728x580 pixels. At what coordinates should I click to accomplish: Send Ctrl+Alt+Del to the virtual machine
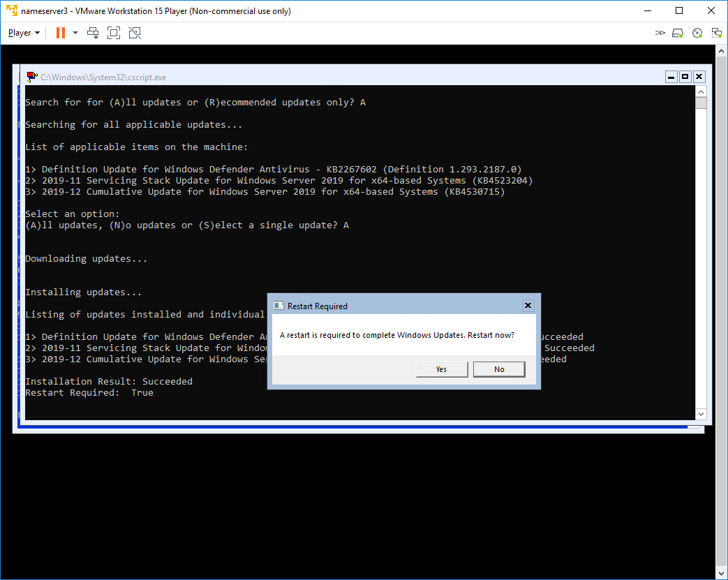click(93, 33)
